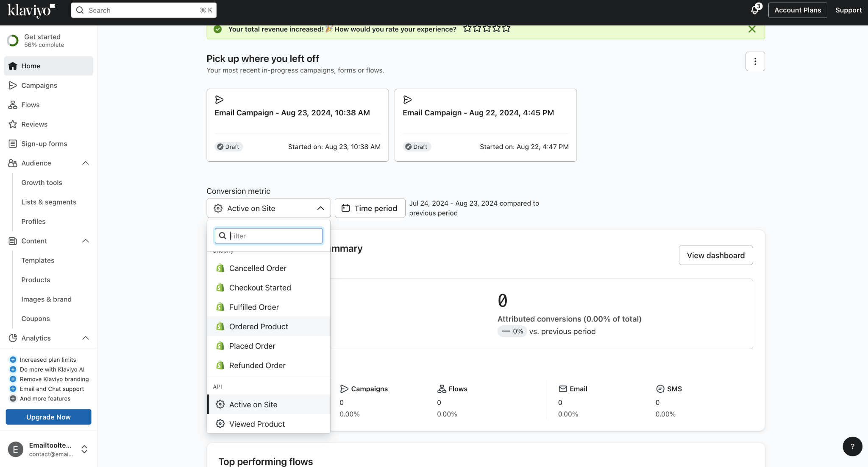Screen dimensions: 868x467
Task: Click the SMS icon in performance summary
Action: [x=660, y=389]
